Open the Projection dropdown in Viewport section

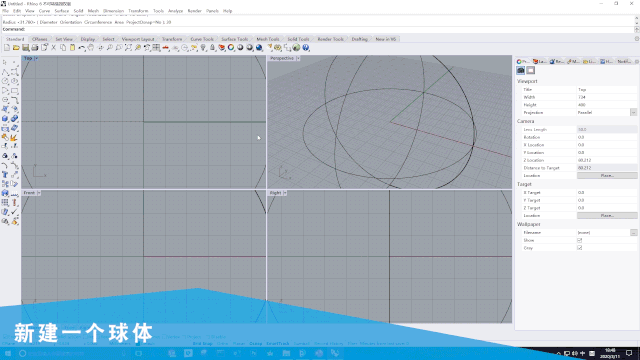pyautogui.click(x=633, y=112)
